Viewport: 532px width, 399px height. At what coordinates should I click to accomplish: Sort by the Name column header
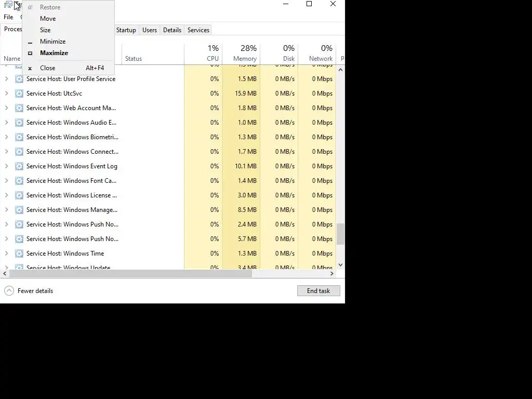click(12, 59)
